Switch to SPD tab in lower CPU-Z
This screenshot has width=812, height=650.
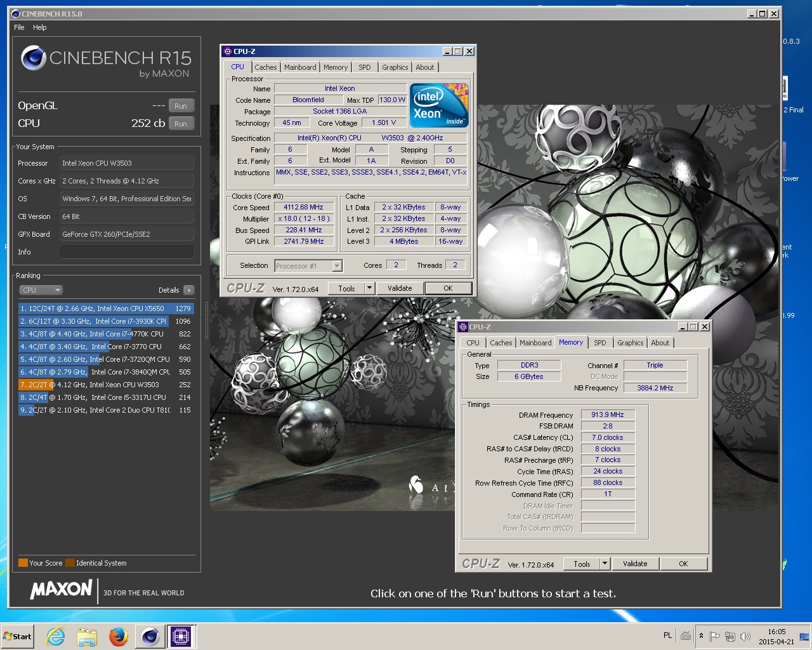tap(600, 343)
